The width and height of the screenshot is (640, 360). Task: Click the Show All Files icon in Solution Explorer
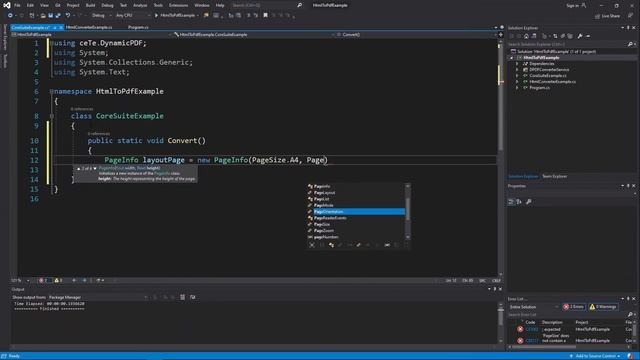[x=570, y=36]
